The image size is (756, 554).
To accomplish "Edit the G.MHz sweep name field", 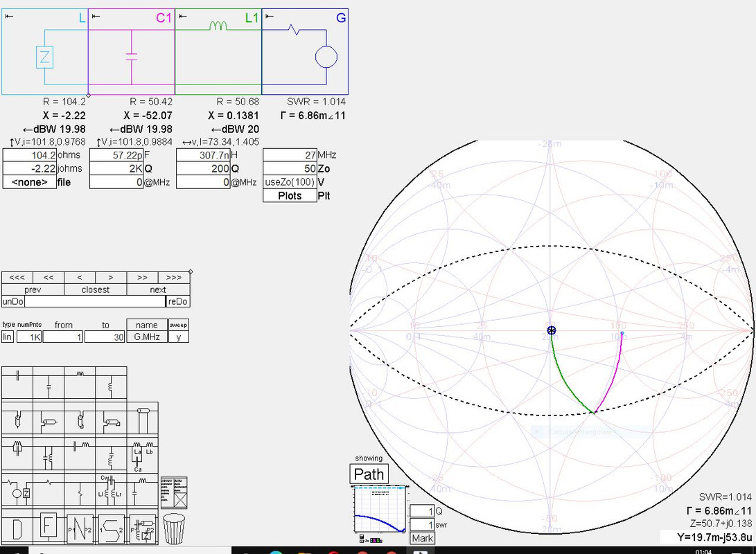I will (x=147, y=337).
